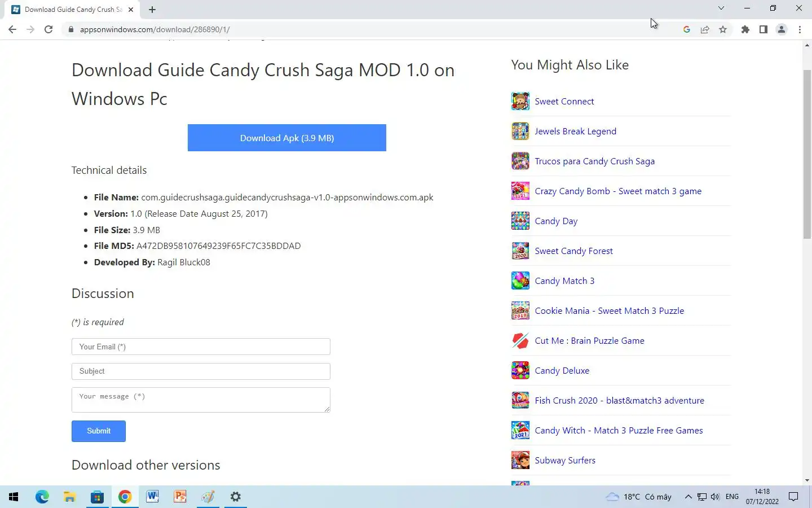Viewport: 812px width, 508px height.
Task: Open the Cut Me : Brain Puzzle Game link
Action: pyautogui.click(x=589, y=341)
